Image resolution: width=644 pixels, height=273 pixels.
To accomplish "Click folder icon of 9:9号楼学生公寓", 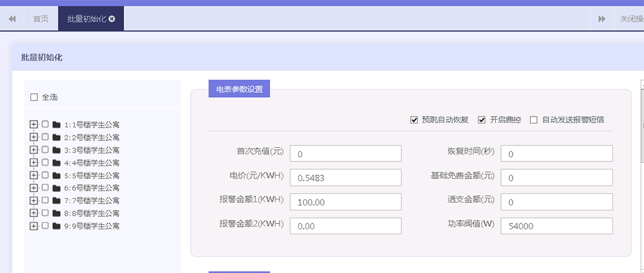I will click(57, 226).
